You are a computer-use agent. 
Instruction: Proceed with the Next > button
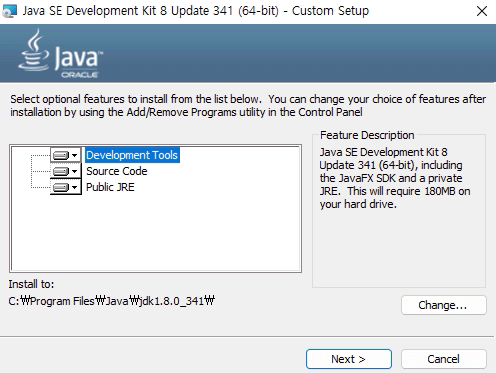tap(349, 359)
